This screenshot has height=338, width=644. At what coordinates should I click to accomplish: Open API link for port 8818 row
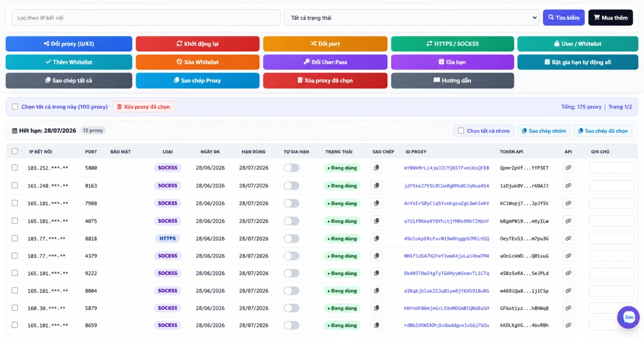click(568, 238)
